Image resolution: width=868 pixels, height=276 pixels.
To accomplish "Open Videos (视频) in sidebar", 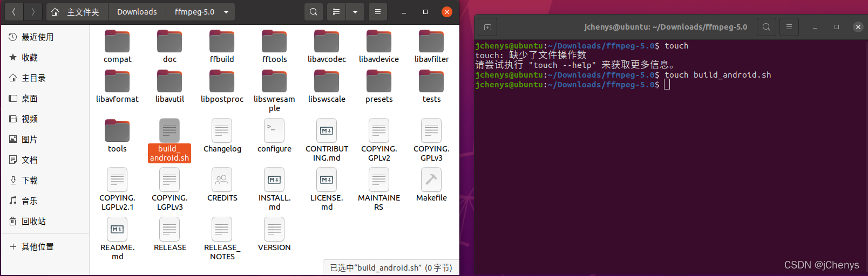I will point(45,119).
